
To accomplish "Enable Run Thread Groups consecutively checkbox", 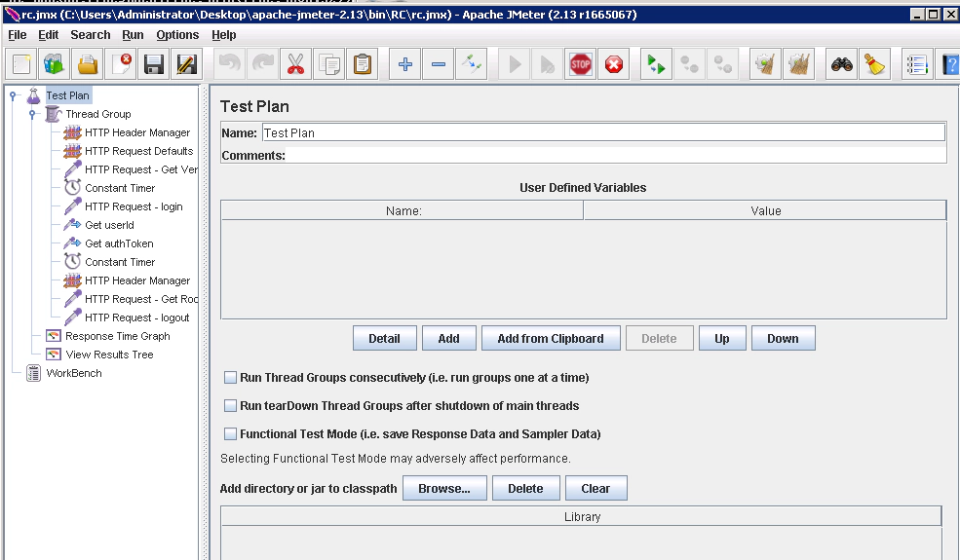I will [x=230, y=378].
